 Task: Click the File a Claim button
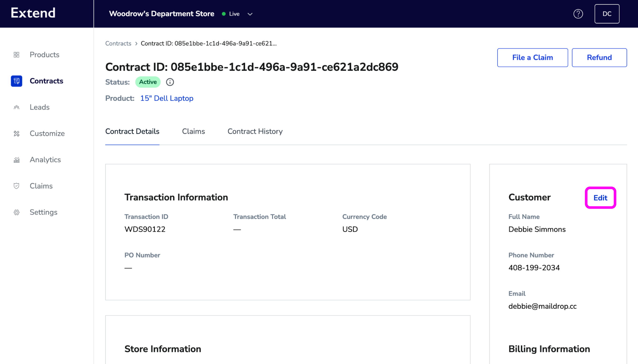533,57
